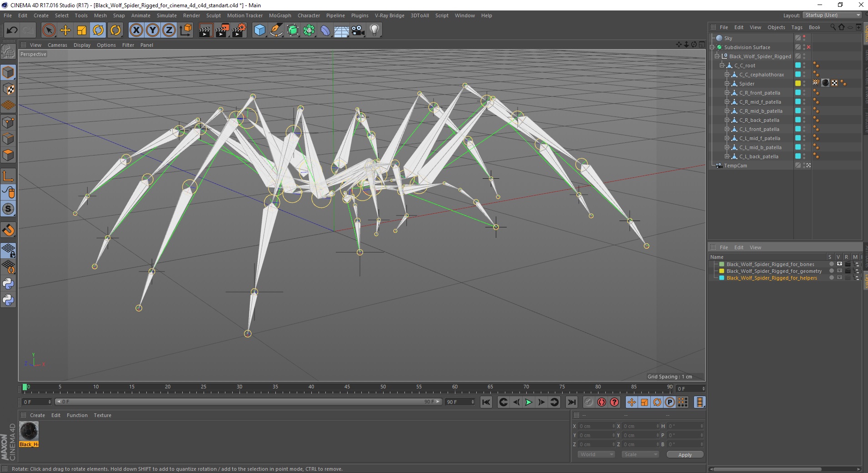Screen dimensions: 868x473
Task: Add a Subdivision Surface generator
Action: point(293,30)
